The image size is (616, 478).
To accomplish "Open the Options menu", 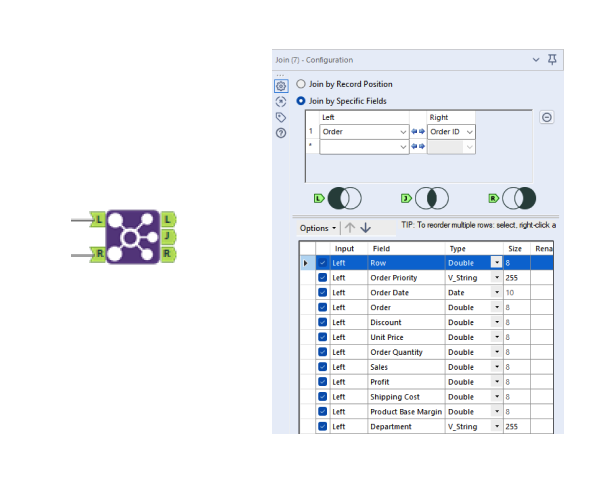I will click(x=318, y=228).
